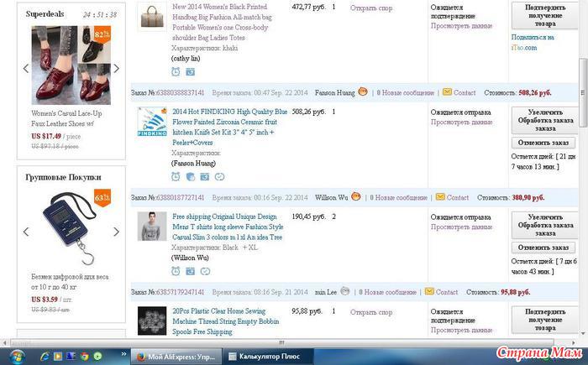Open dispute for the 20Pcs bobbin order

coord(371,312)
